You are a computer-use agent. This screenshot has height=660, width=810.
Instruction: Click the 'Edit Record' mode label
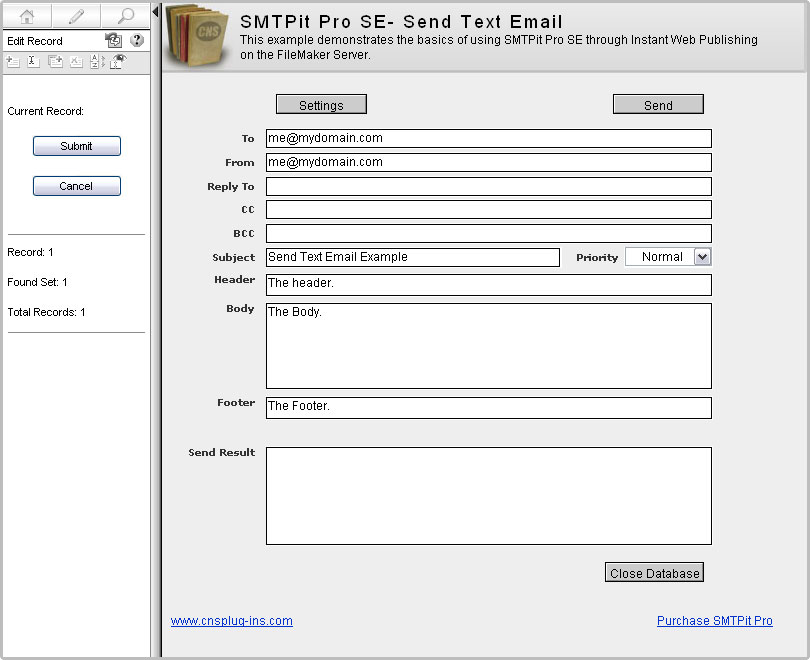click(35, 41)
